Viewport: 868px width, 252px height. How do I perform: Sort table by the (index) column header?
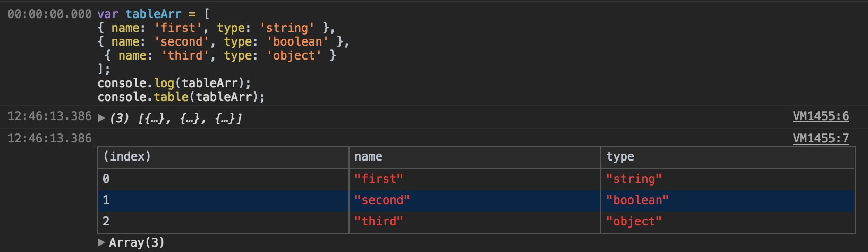(x=126, y=157)
